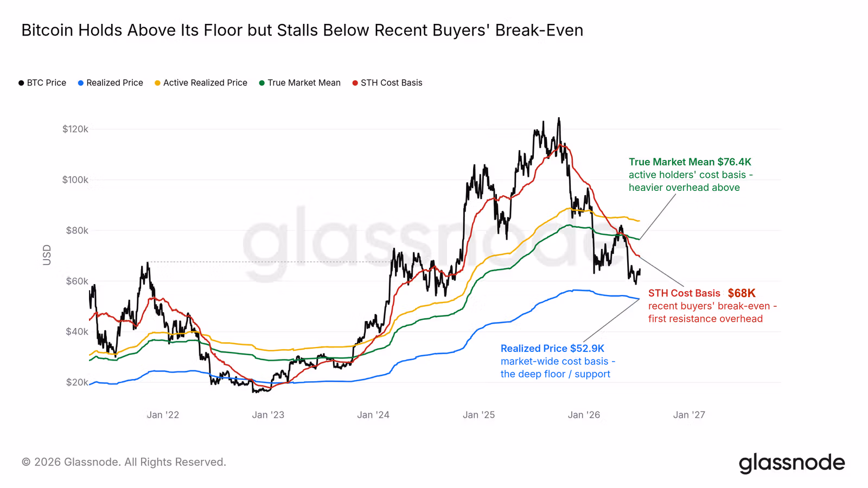Screen dimensions: 868x488
Task: Click the STH Cost Basis $68K annotation
Action: coord(702,293)
